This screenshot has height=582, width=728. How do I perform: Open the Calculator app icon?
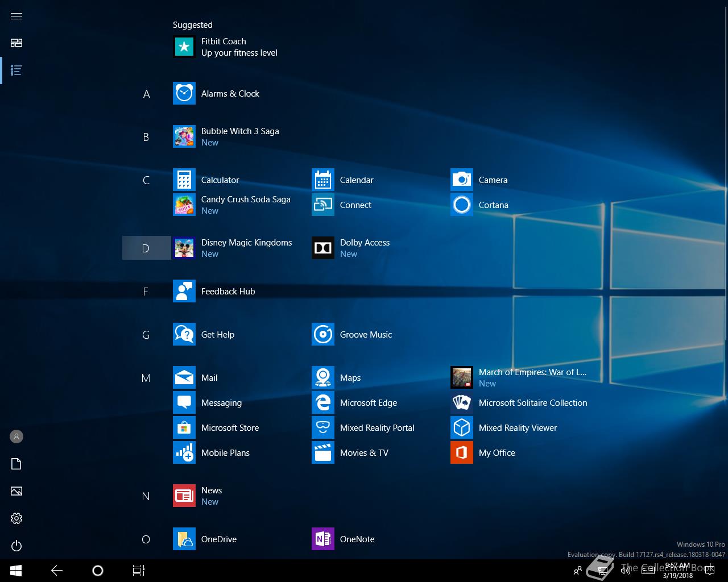pyautogui.click(x=184, y=180)
